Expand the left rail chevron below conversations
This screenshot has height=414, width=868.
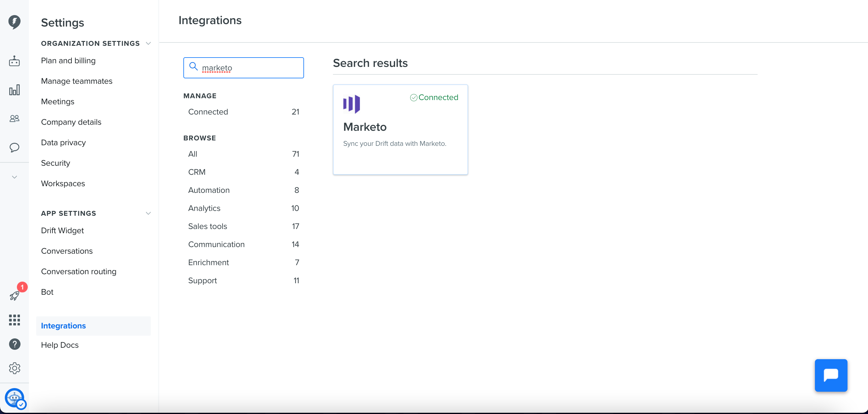pyautogui.click(x=14, y=177)
